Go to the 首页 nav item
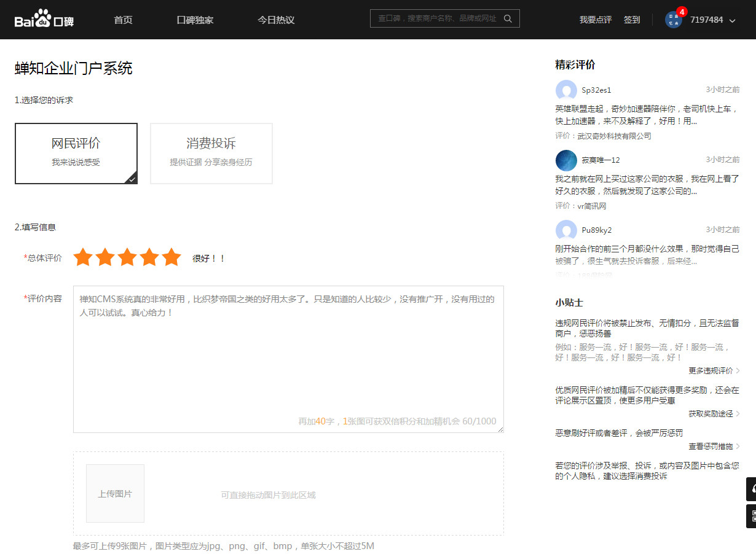Screen dimensions: 756x554 tap(123, 20)
